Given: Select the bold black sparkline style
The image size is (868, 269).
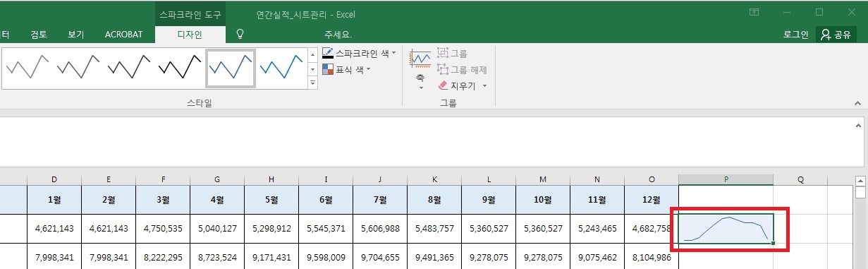Looking at the screenshot, I should pyautogui.click(x=179, y=68).
